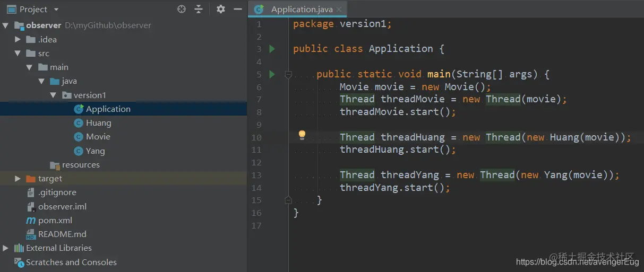Click project path D:\myGithub\observer

[108, 25]
